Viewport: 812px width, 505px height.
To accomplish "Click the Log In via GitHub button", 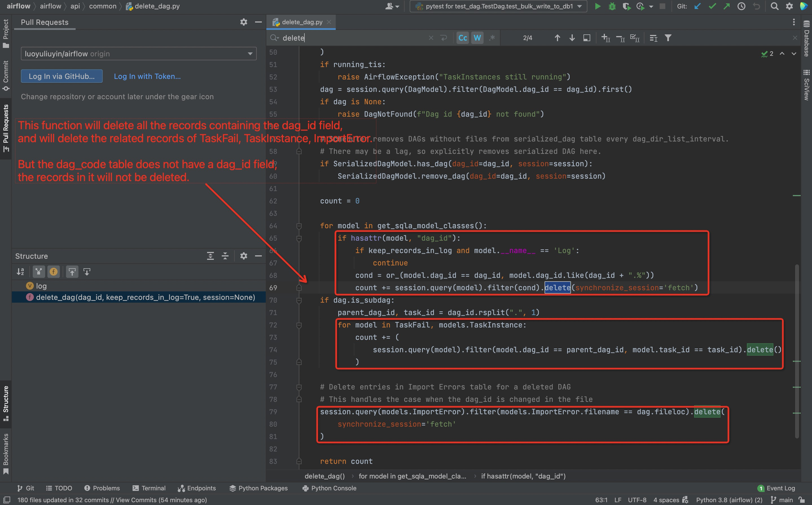I will (x=62, y=76).
